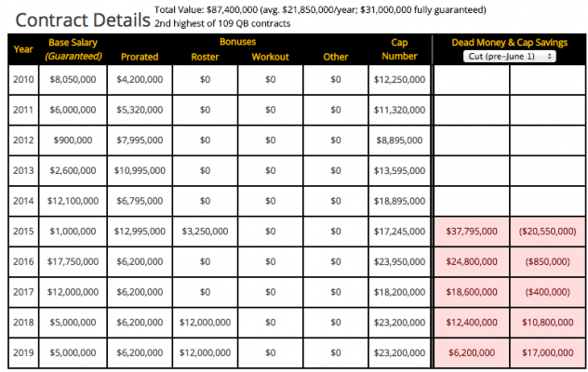This screenshot has height=372, width=588.
Task: Click the Year column header
Action: pos(23,49)
